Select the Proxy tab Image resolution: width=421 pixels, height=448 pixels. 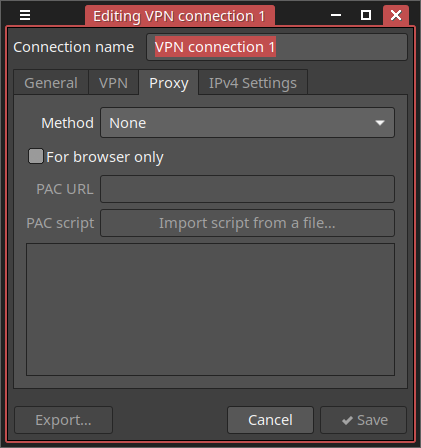169,83
